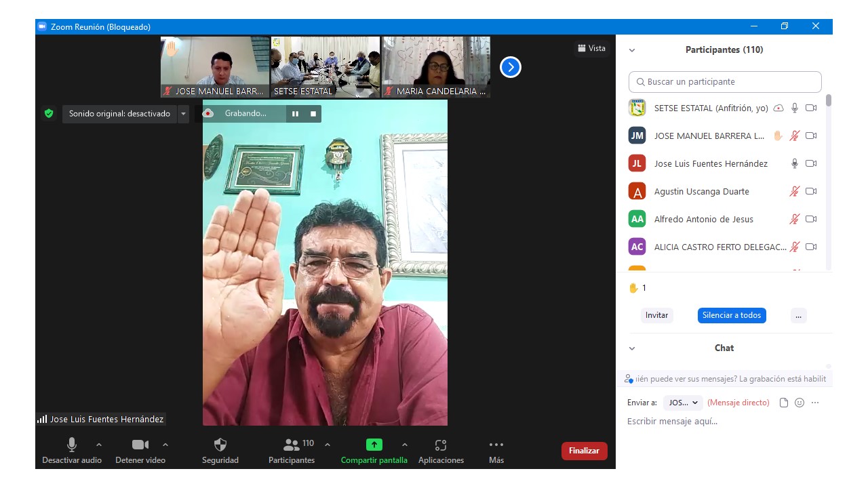Open the Vista layout options
The image size is (868, 488).
tap(591, 48)
